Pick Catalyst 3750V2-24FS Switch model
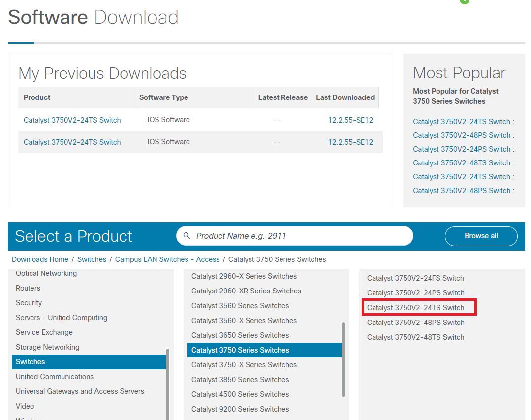 pyautogui.click(x=415, y=278)
